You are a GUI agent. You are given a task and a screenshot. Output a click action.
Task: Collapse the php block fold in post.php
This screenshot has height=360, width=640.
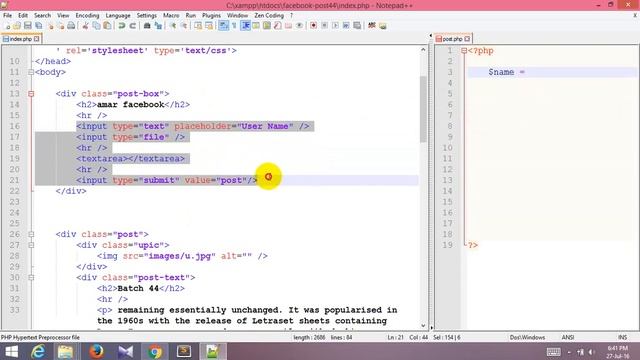click(464, 51)
